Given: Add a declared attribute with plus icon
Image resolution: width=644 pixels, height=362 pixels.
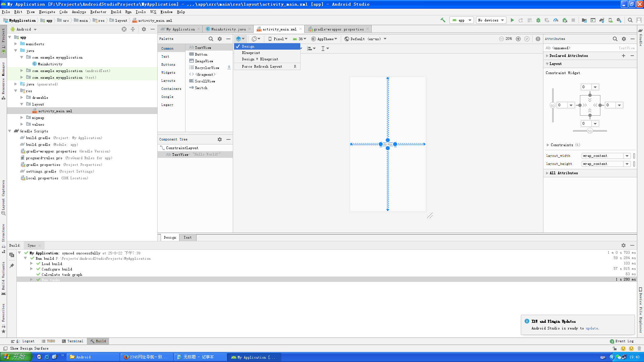Looking at the screenshot, I should 624,56.
